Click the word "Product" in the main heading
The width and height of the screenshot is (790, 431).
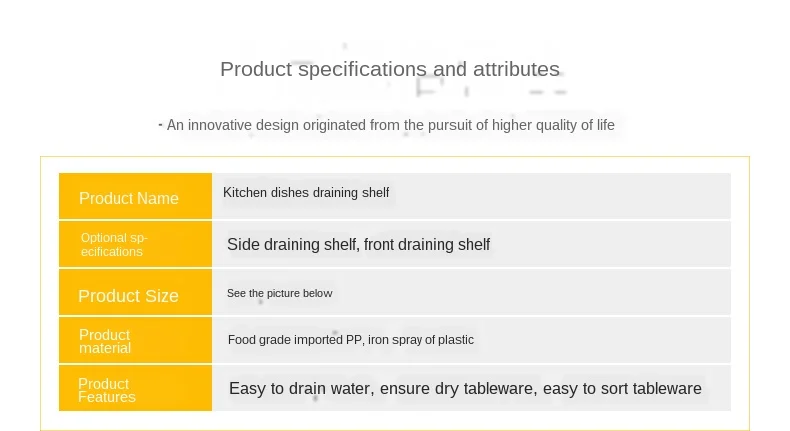(256, 69)
